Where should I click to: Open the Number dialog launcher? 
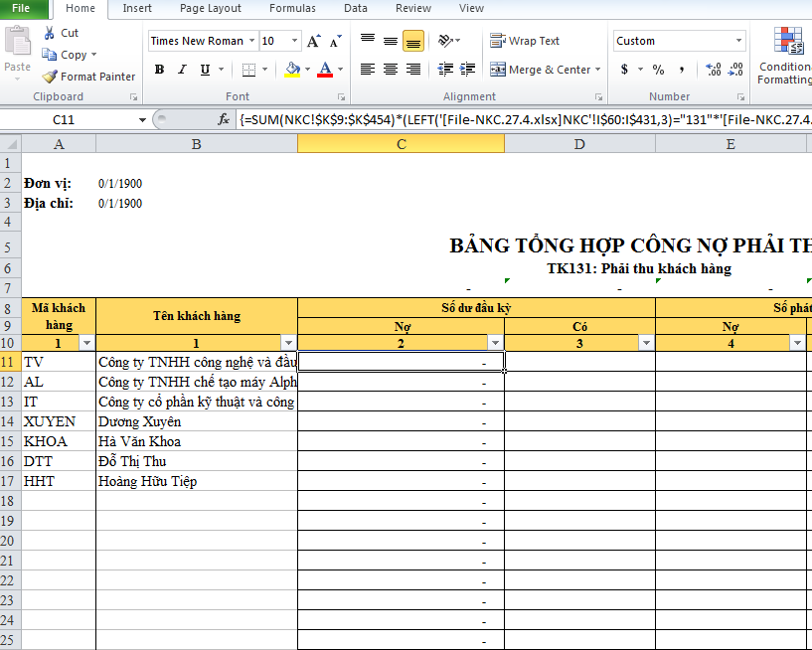pos(741,96)
